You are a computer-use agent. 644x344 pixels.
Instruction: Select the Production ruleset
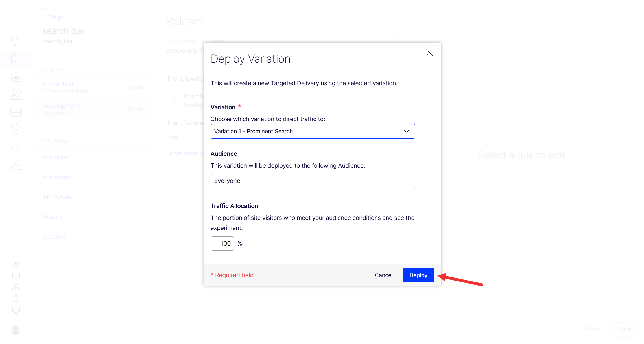click(58, 84)
